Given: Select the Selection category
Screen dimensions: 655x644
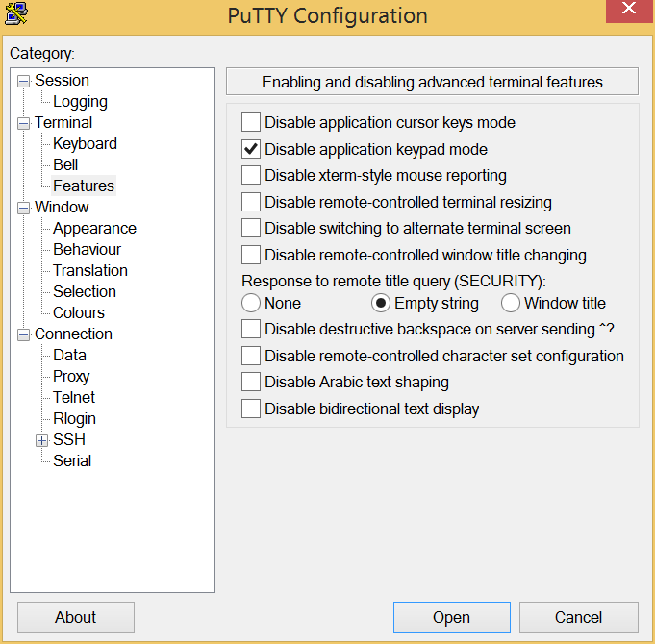Looking at the screenshot, I should 85,292.
